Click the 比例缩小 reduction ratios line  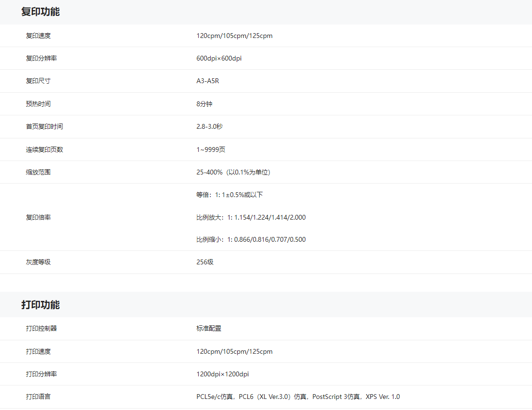click(x=251, y=239)
